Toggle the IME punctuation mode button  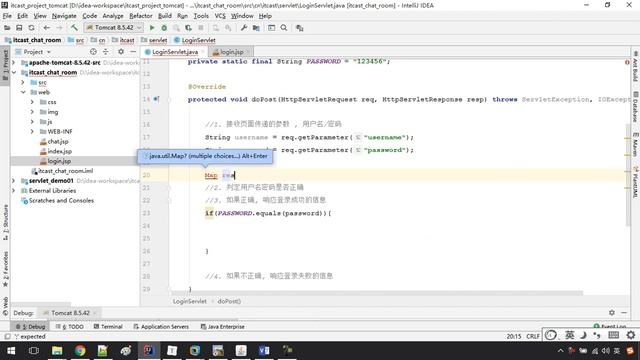point(597,335)
